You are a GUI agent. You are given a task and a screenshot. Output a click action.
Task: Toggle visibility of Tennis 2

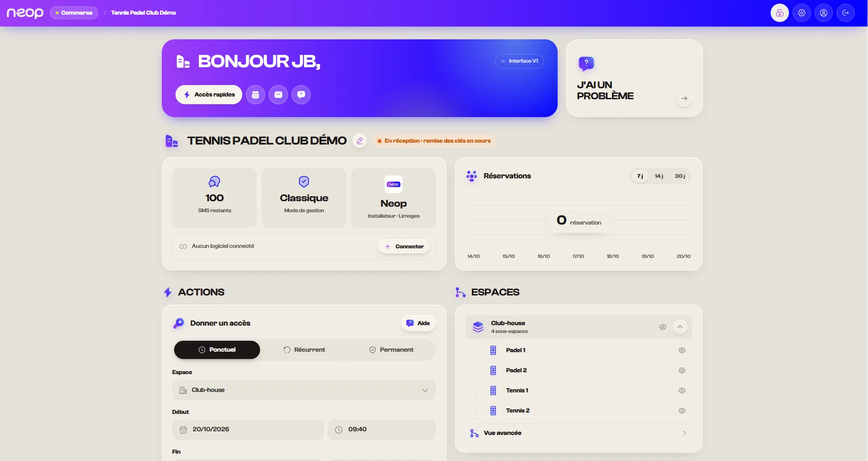(x=682, y=411)
